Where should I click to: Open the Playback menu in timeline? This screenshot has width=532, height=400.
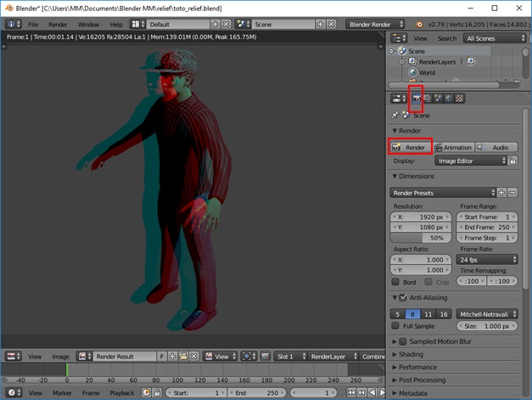(x=121, y=393)
